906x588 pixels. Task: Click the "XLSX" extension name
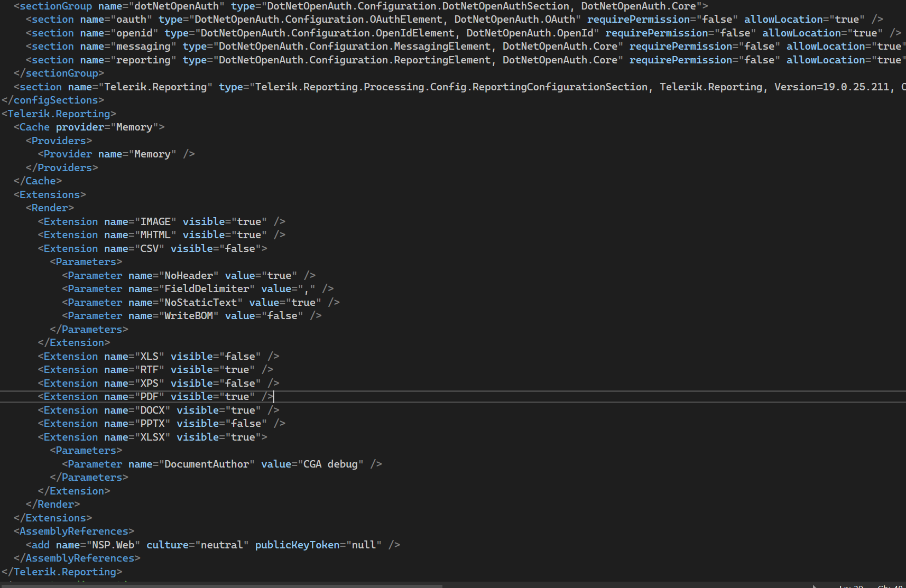[152, 437]
